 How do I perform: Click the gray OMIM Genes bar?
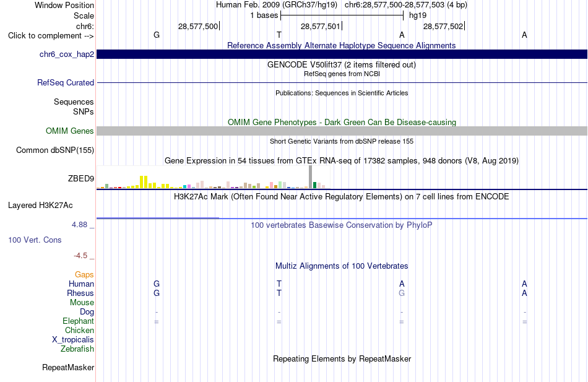[x=342, y=131]
